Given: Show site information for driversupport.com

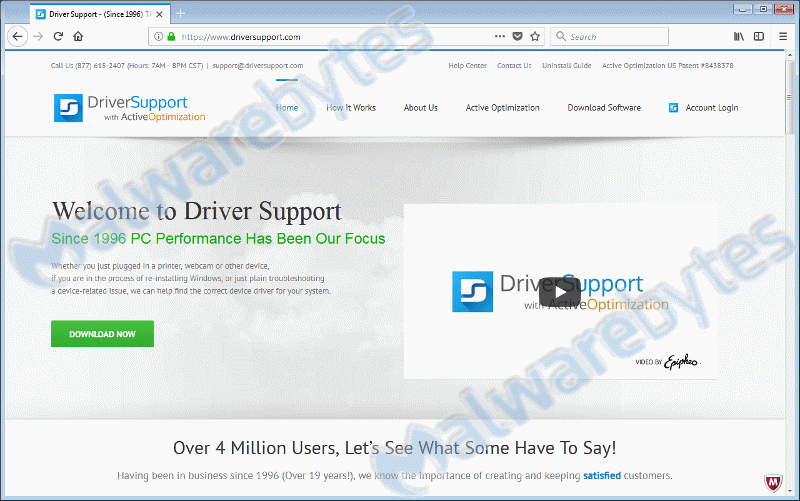Looking at the screenshot, I should (158, 36).
